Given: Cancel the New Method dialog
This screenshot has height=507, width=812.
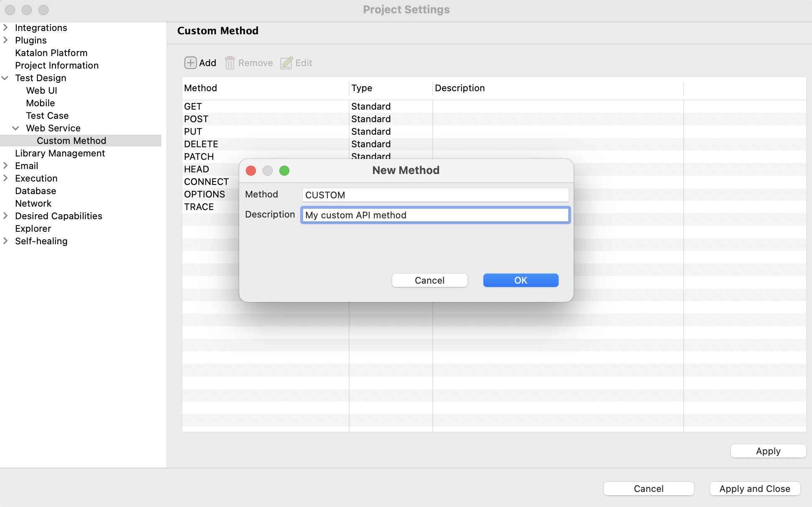Looking at the screenshot, I should pyautogui.click(x=429, y=280).
